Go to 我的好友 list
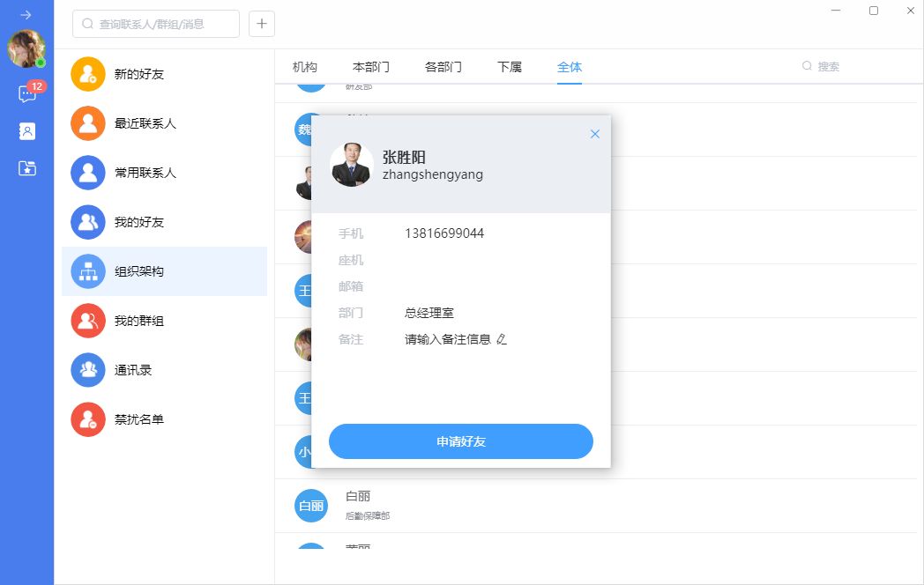 point(139,222)
